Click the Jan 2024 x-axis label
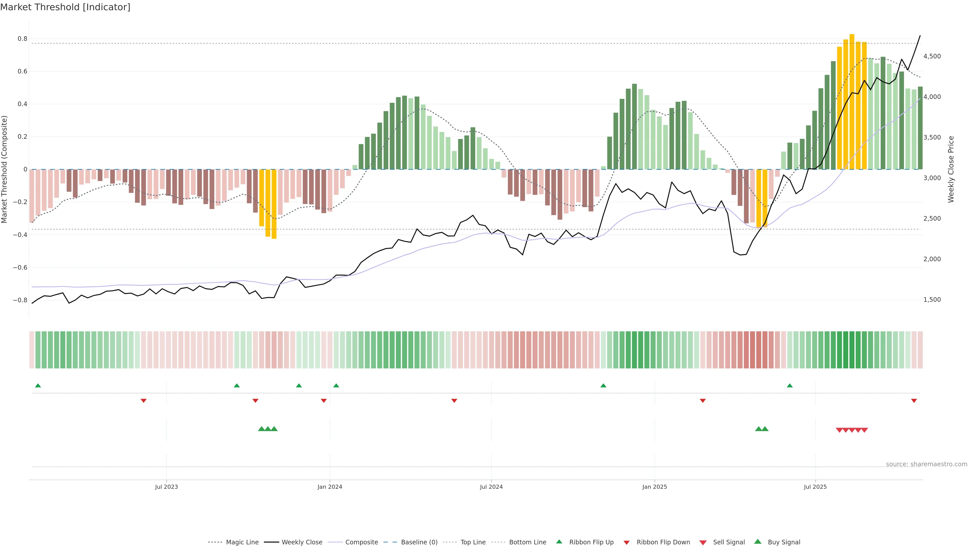Image resolution: width=980 pixels, height=551 pixels. point(330,487)
